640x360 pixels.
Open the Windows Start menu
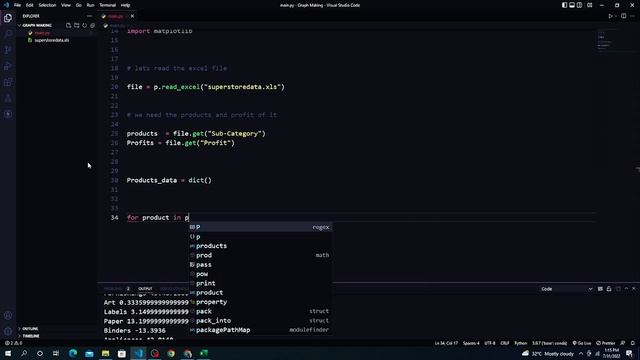[8, 353]
